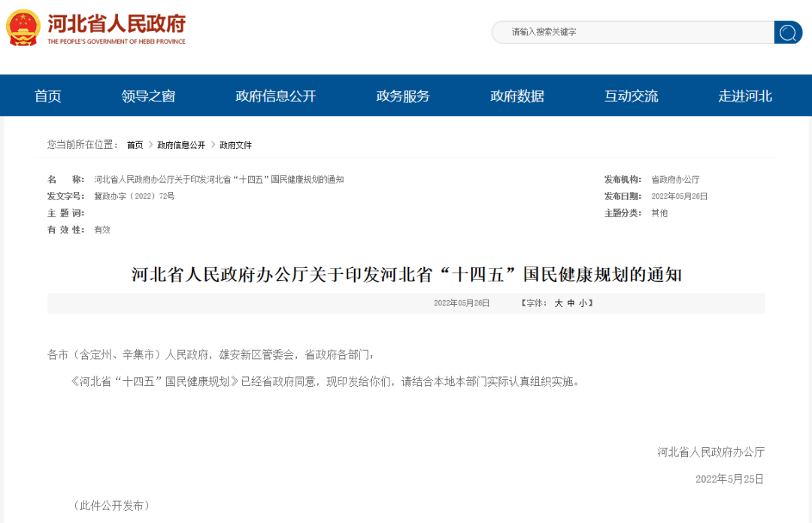This screenshot has height=523, width=812.
Task: Click the document number 冀政办字〔2022〕72号
Action: point(134,196)
